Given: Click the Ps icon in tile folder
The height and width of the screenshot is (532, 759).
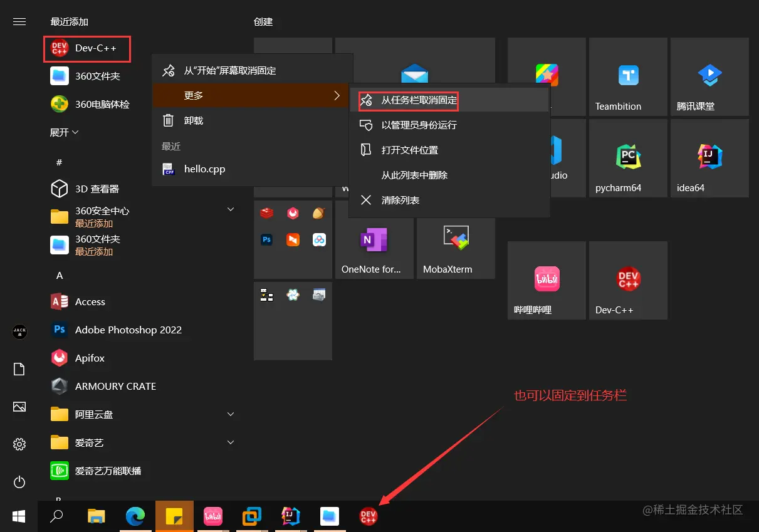Looking at the screenshot, I should click(267, 239).
